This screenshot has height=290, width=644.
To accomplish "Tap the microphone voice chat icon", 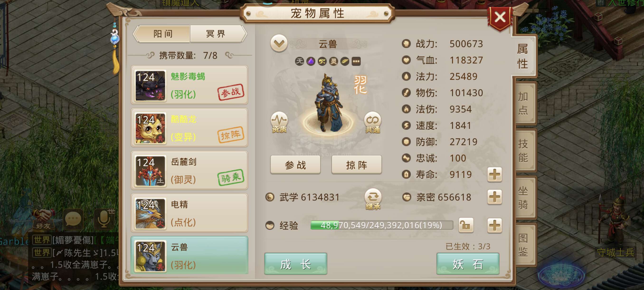I will [x=104, y=218].
